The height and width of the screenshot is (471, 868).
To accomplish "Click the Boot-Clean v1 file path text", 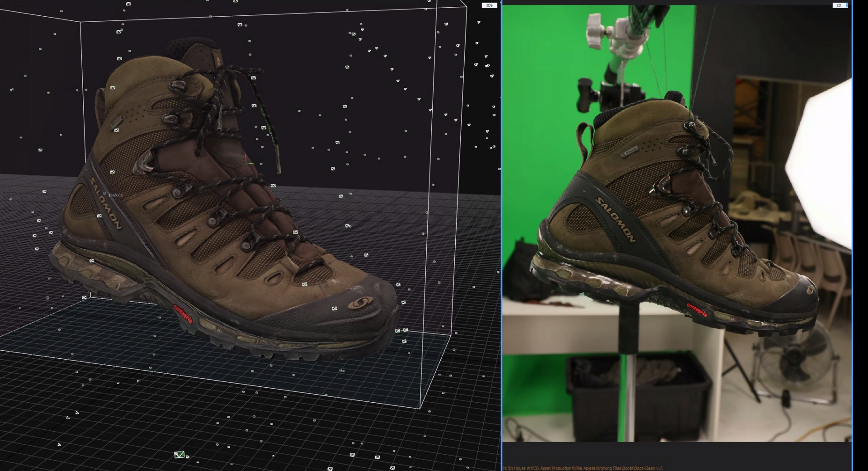I will click(x=583, y=468).
